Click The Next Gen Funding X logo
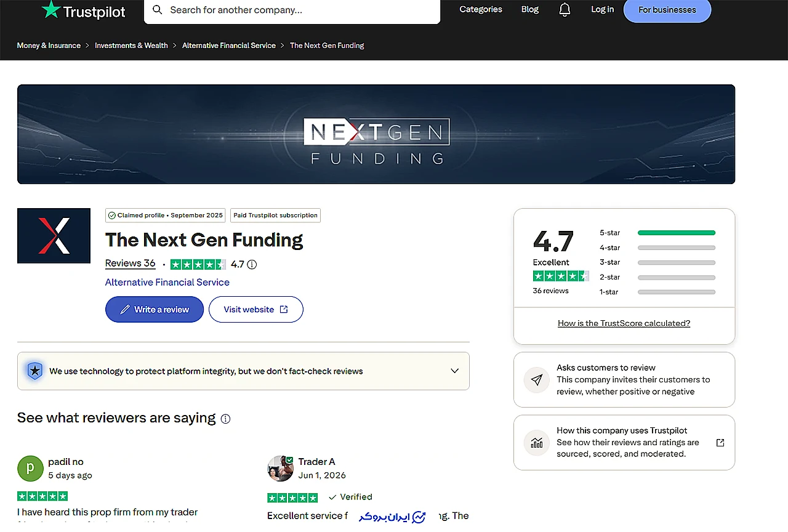This screenshot has height=532, width=788. coord(54,236)
